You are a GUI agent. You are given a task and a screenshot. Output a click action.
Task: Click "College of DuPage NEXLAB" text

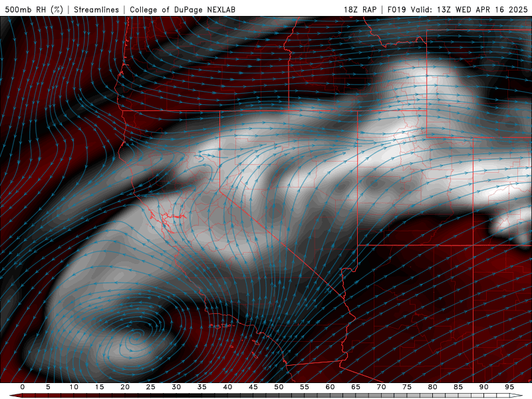click(x=182, y=9)
